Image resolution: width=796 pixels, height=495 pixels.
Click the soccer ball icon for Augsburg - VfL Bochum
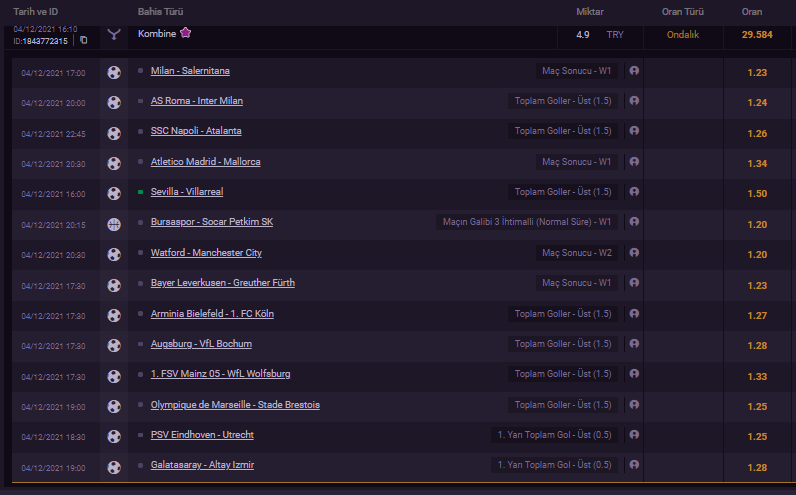pyautogui.click(x=114, y=345)
